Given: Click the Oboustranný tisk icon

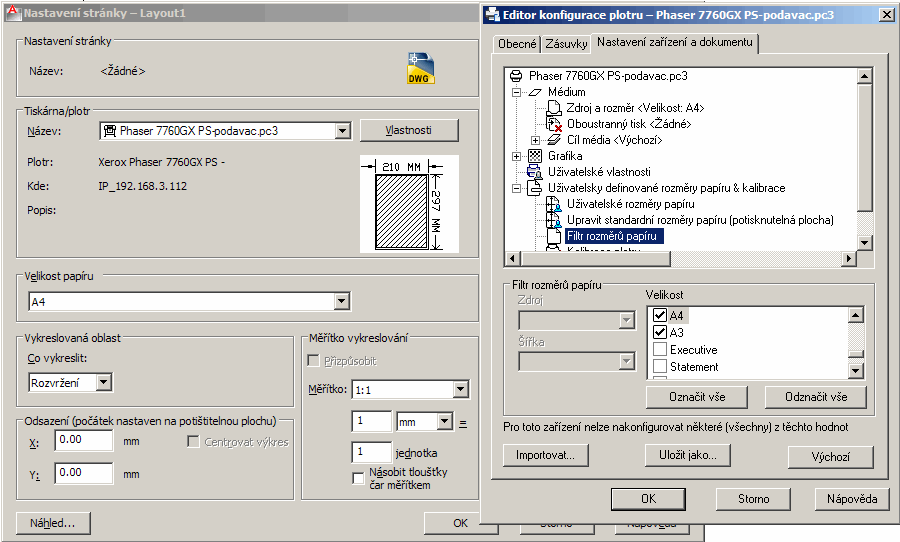Looking at the screenshot, I should (x=554, y=124).
